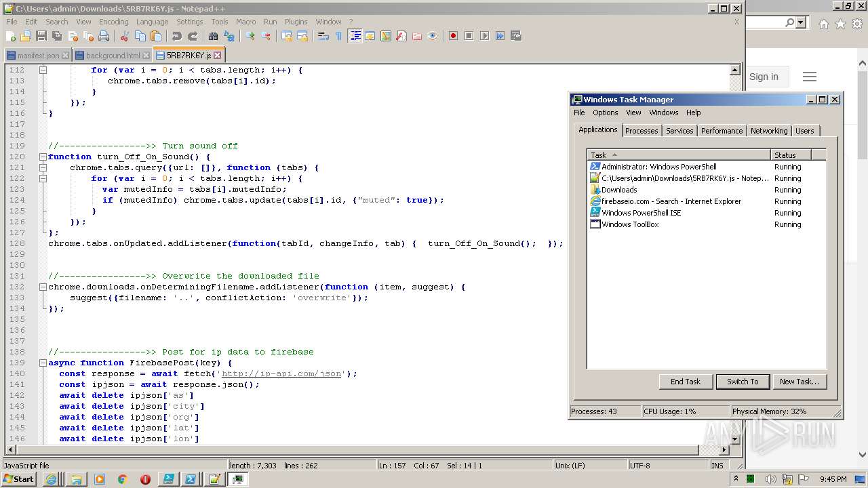Select the Windows PowerShell ISE task row

pyautogui.click(x=707, y=213)
